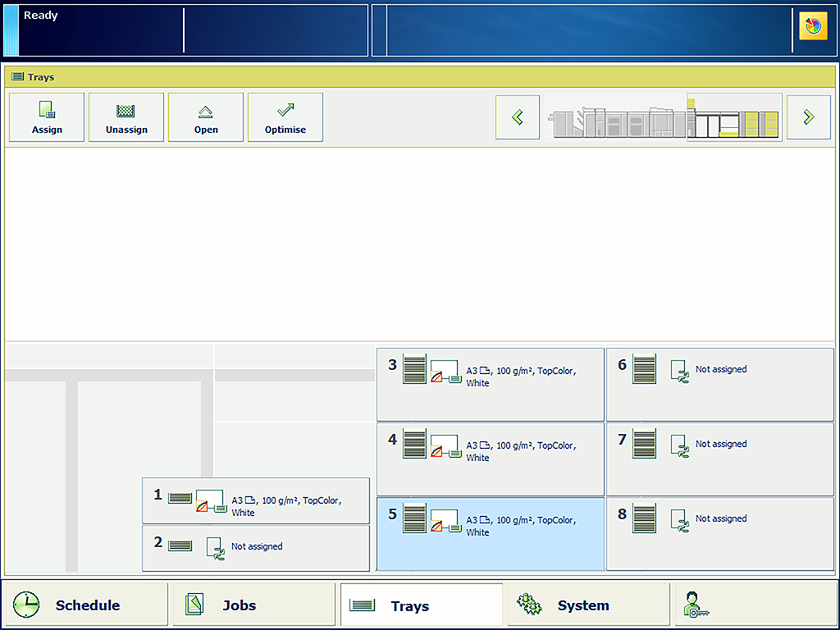Image resolution: width=840 pixels, height=630 pixels.
Task: Open the operator key user icon
Action: [695, 605]
